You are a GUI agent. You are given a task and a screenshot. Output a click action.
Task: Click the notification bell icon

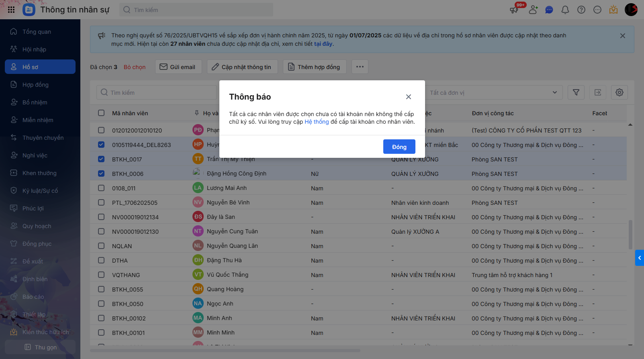tap(565, 10)
